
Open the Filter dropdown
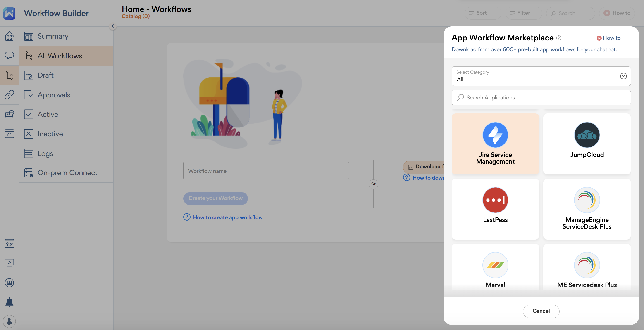(x=523, y=13)
